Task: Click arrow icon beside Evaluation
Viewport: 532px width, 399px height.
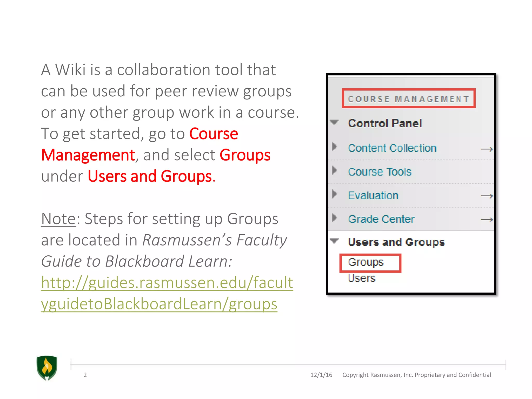Action: [x=487, y=196]
